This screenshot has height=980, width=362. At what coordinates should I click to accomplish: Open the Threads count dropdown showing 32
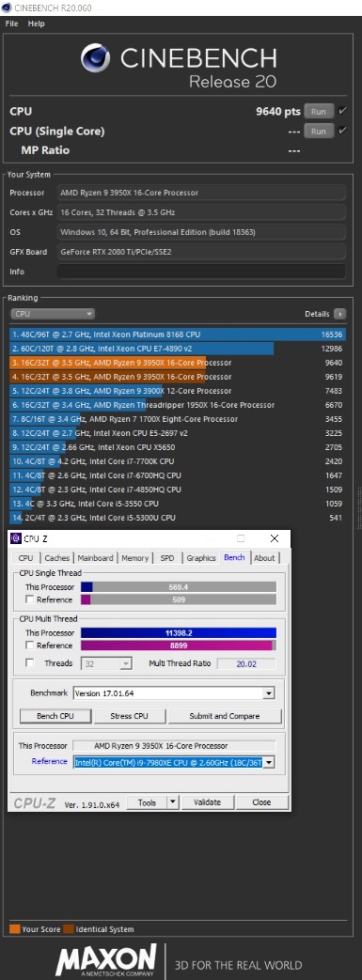tap(106, 663)
